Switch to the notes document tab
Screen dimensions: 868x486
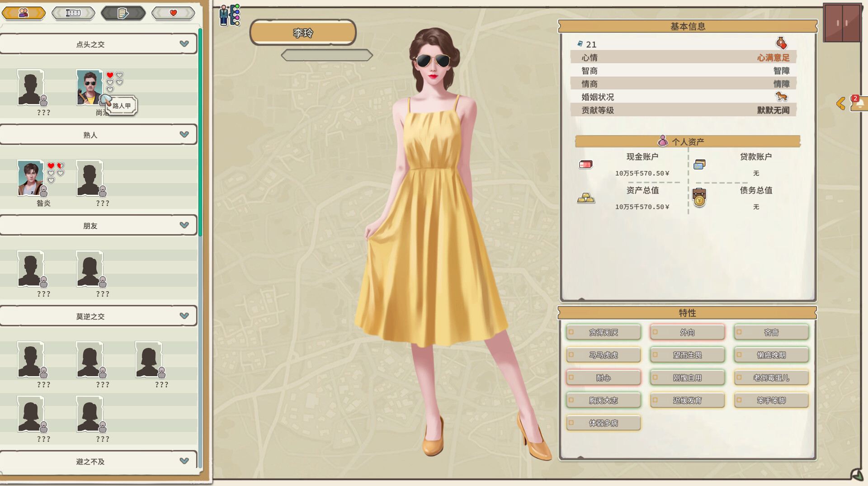coord(123,13)
